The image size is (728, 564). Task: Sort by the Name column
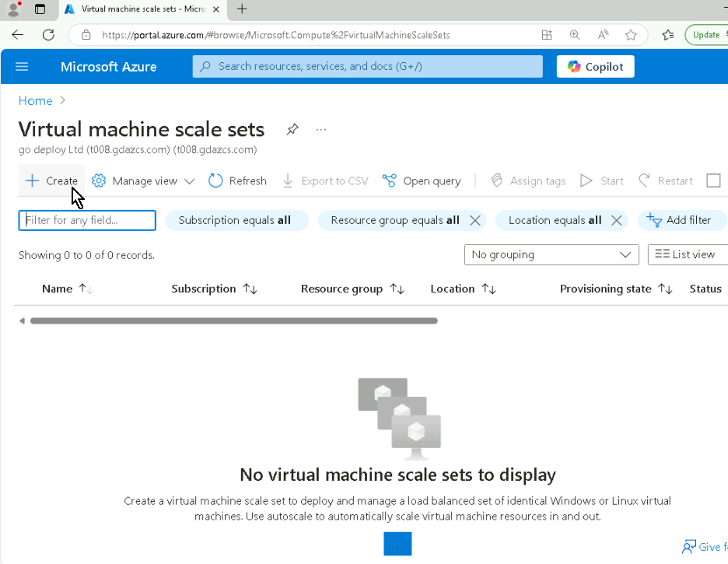pos(68,289)
